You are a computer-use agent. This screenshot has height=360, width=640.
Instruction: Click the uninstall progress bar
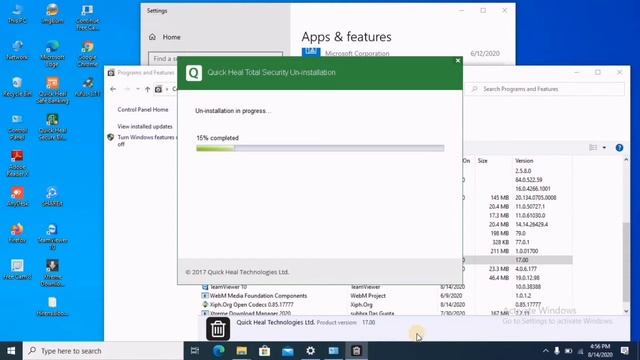(x=320, y=148)
